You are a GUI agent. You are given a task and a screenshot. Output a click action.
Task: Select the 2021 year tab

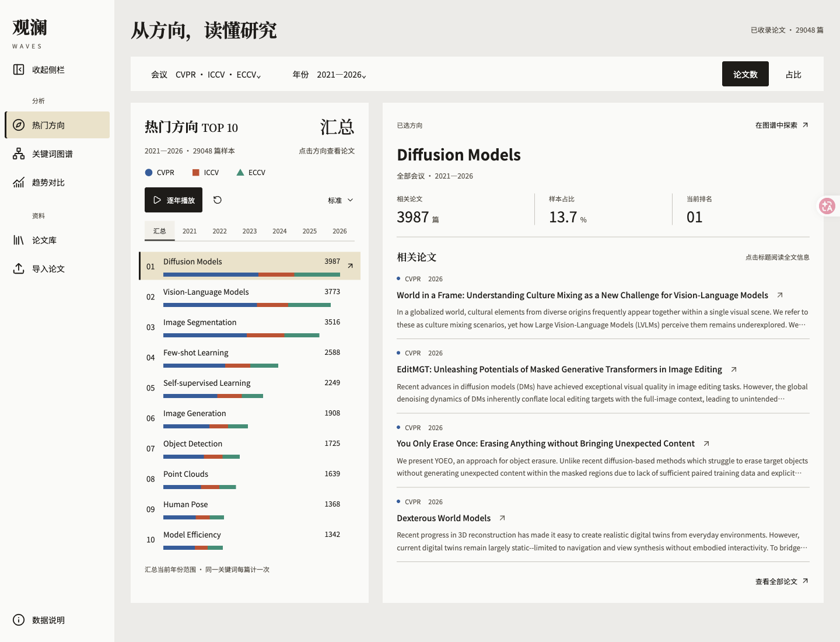click(x=190, y=231)
